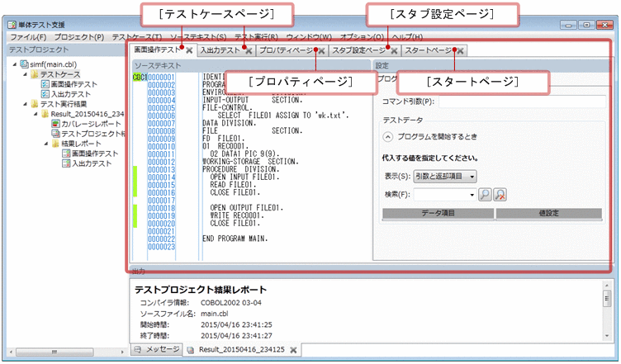Click output panel scroll up arrow
Image resolution: width=621 pixels, height=364 pixels.
[607, 285]
